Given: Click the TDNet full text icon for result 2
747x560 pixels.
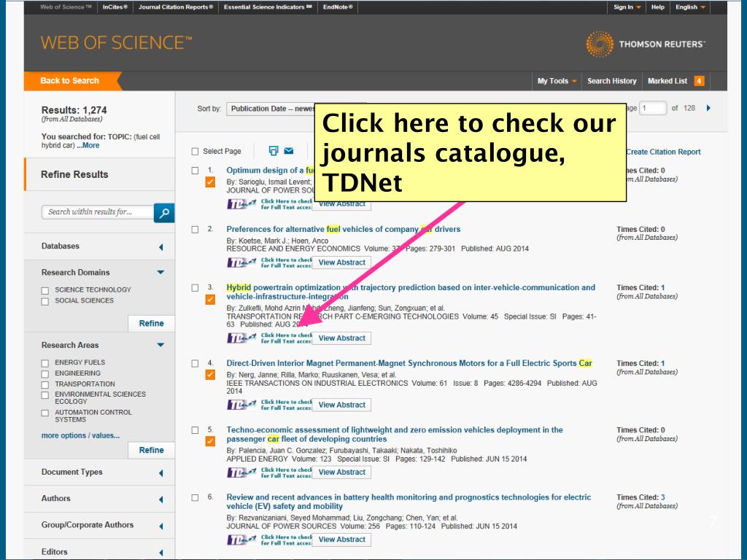Looking at the screenshot, I should (269, 262).
